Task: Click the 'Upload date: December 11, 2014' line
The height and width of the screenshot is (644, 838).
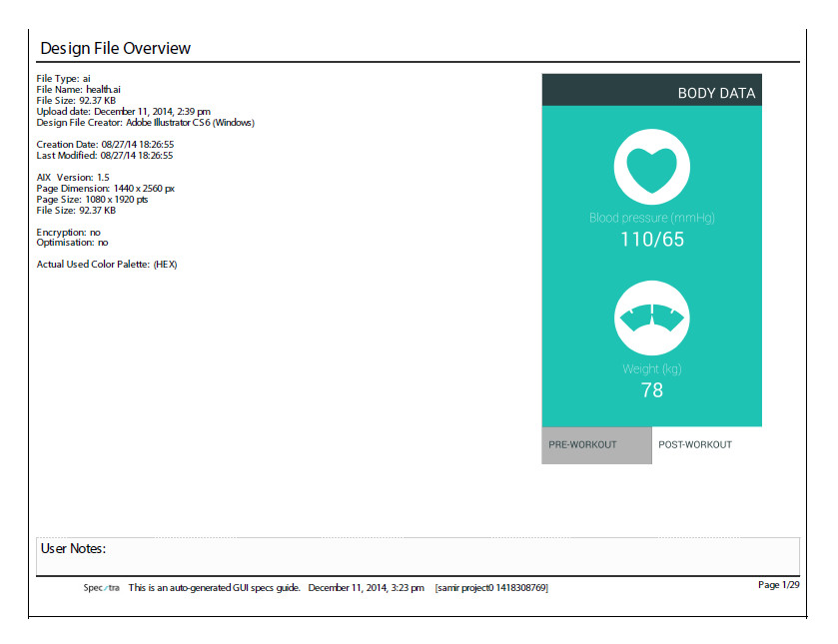Action: (x=124, y=111)
